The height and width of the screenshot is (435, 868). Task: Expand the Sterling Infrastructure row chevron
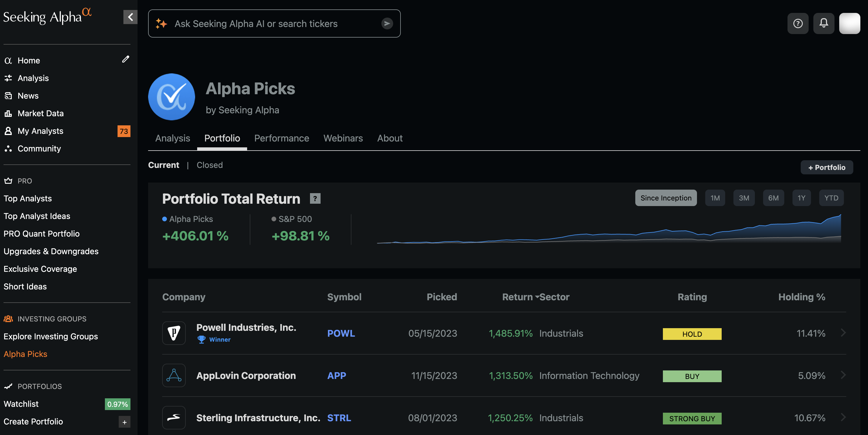click(x=843, y=417)
